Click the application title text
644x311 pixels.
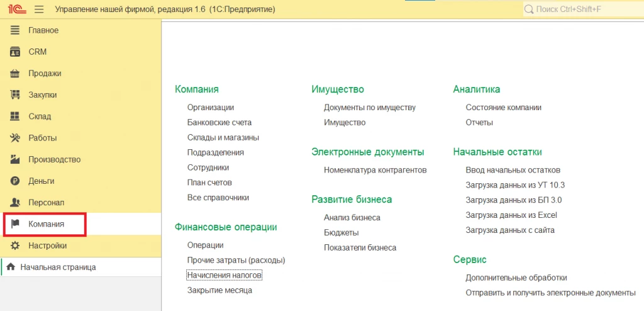pyautogui.click(x=165, y=9)
